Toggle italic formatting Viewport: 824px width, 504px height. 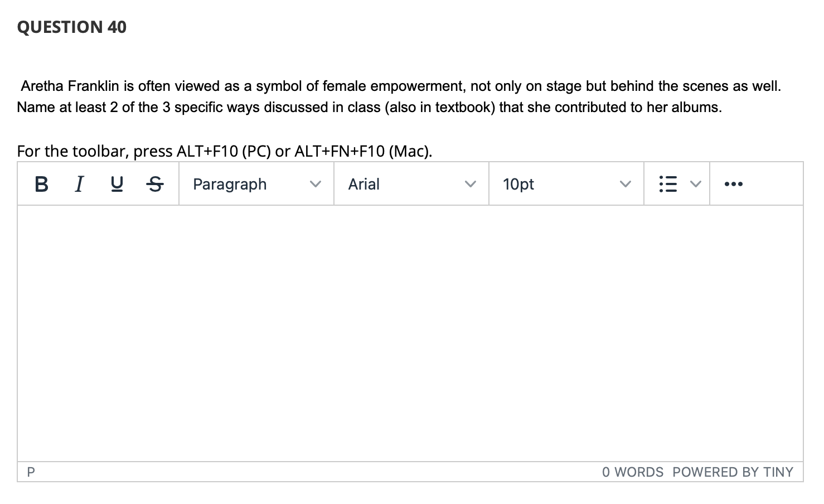[x=79, y=184]
